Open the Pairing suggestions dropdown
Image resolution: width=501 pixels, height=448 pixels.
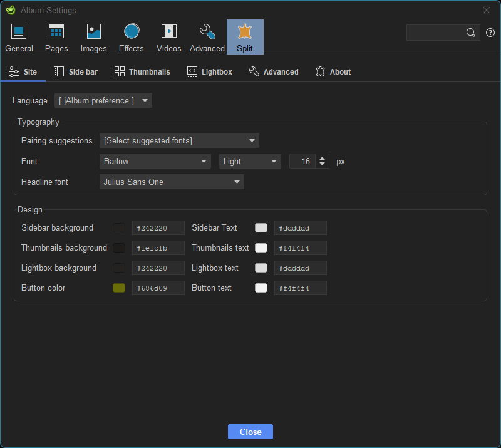point(179,141)
